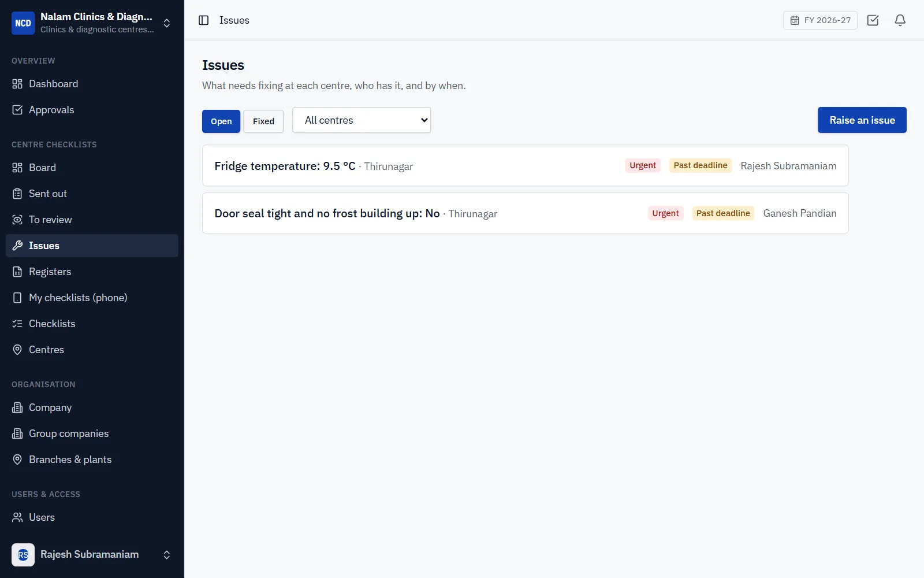Click the Registers document icon
The height and width of the screenshot is (578, 924).
click(x=17, y=272)
